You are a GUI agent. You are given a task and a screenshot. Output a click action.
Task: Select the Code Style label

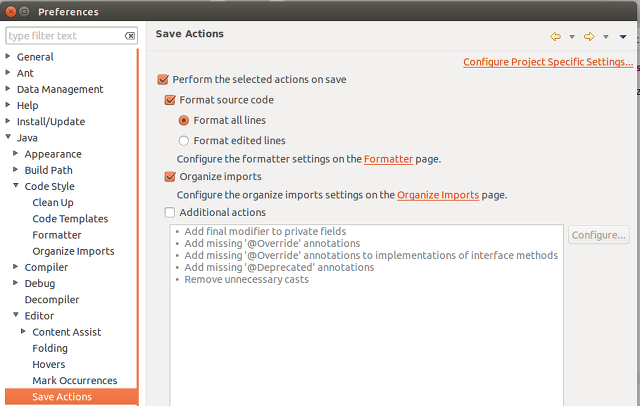pyautogui.click(x=49, y=186)
